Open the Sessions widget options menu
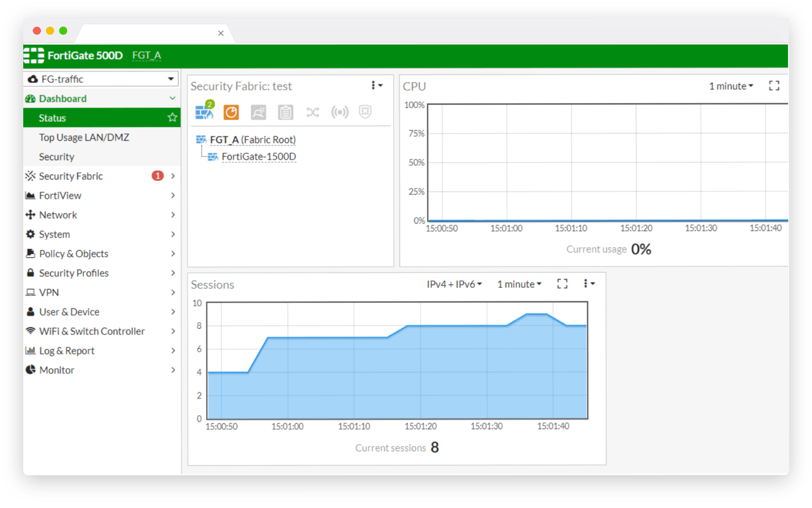 589,284
